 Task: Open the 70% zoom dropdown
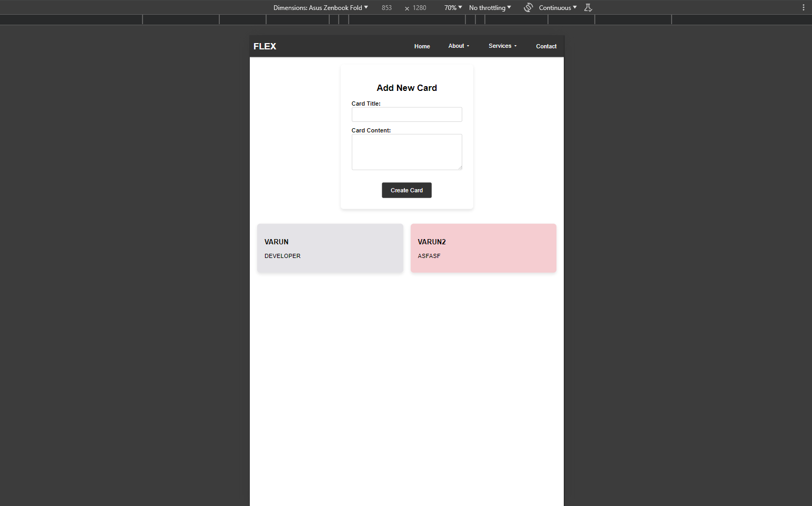(x=453, y=7)
